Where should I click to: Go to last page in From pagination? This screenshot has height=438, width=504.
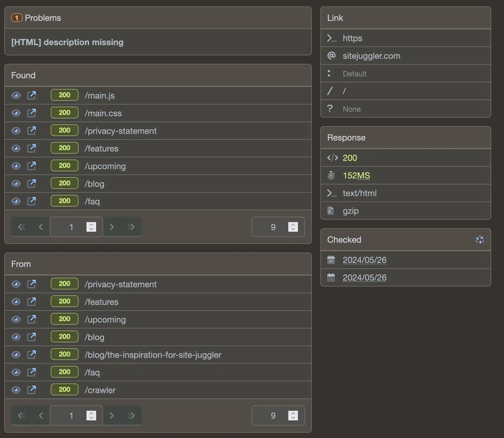[131, 416]
